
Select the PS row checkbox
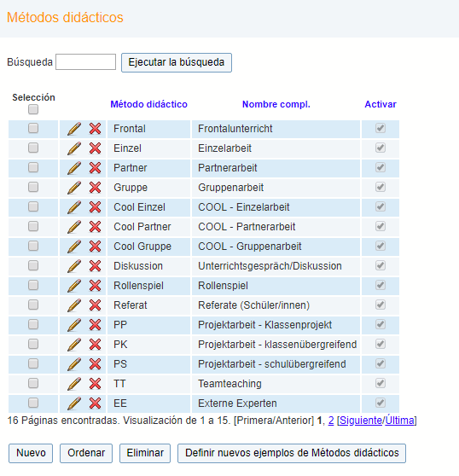pyautogui.click(x=33, y=363)
